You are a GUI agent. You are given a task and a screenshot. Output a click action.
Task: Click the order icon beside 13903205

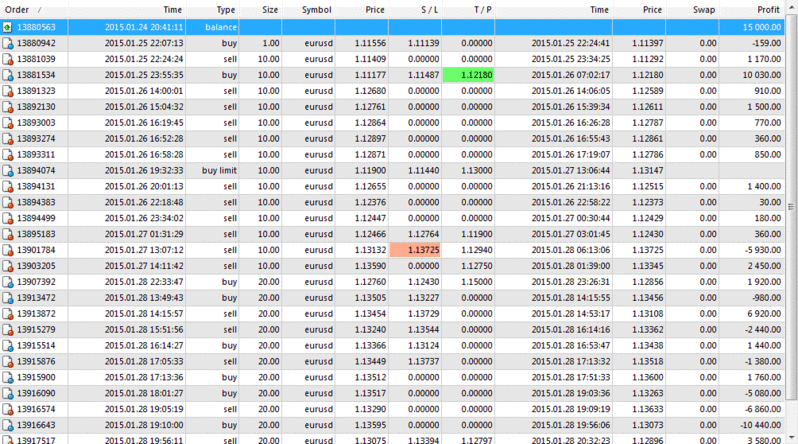[8, 266]
